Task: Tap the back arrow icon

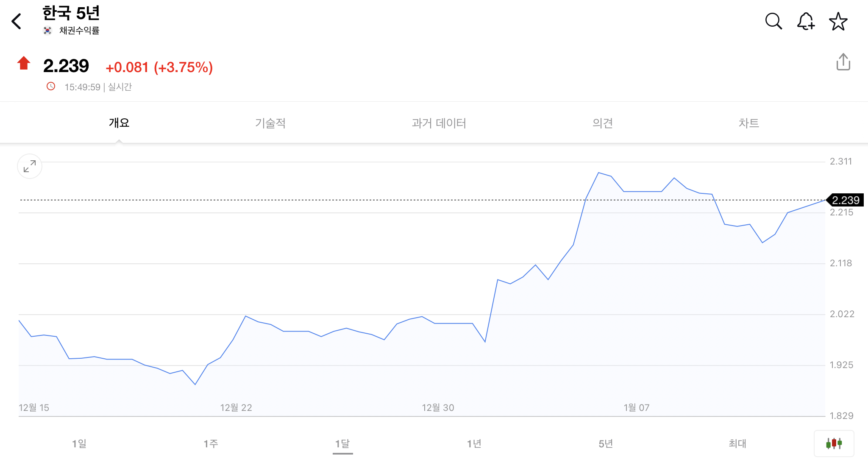Action: (17, 21)
